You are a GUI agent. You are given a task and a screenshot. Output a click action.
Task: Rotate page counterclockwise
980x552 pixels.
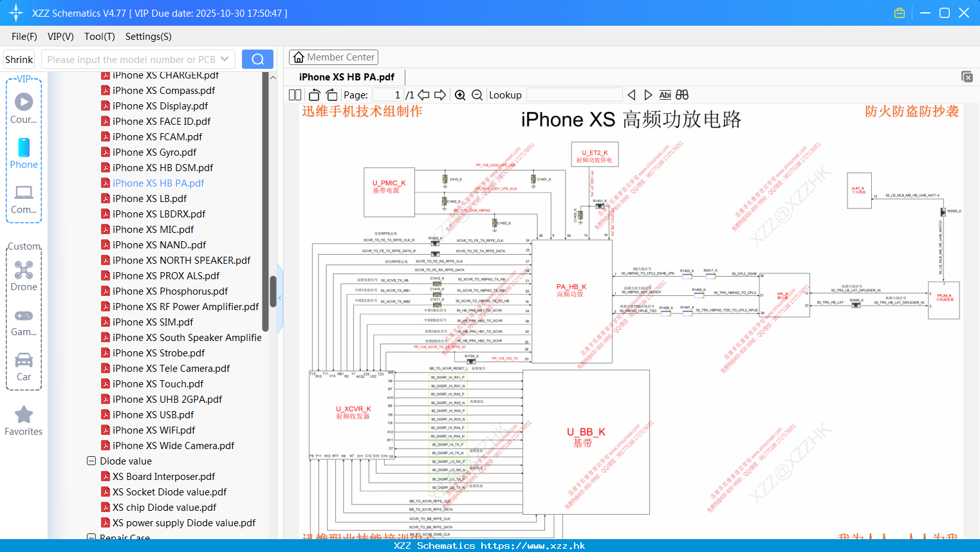click(315, 95)
